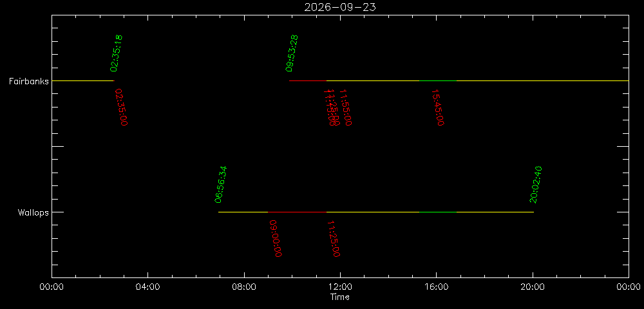644x309 pixels.
Task: Click the red 11:55:00 marker label
Action: tap(345, 107)
